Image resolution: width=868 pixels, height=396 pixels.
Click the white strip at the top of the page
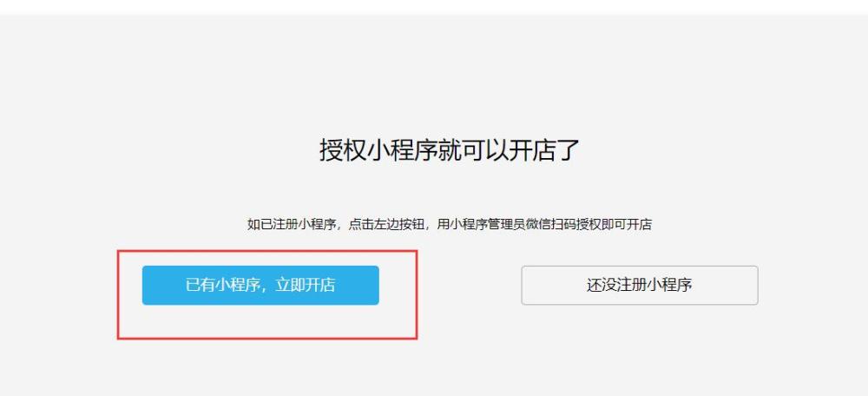point(434,7)
